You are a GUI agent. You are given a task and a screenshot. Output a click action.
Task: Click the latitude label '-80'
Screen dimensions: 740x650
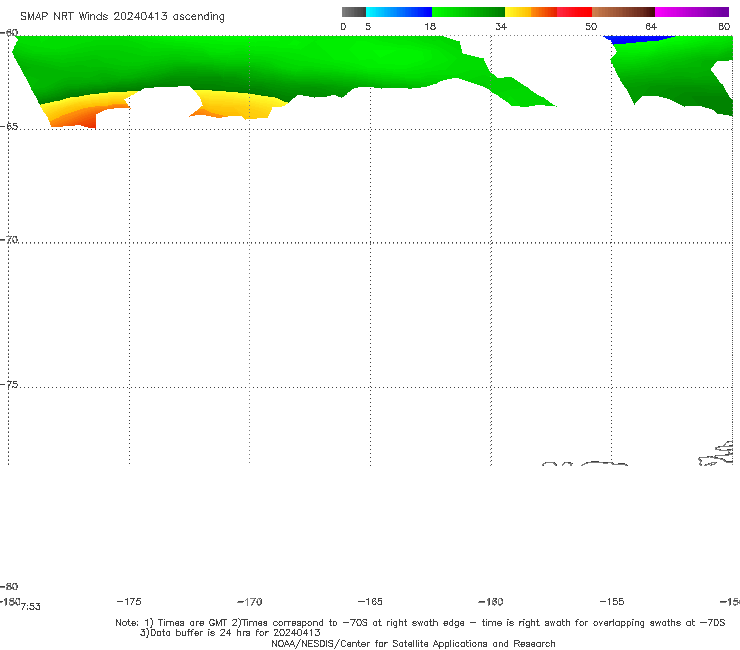point(9,586)
